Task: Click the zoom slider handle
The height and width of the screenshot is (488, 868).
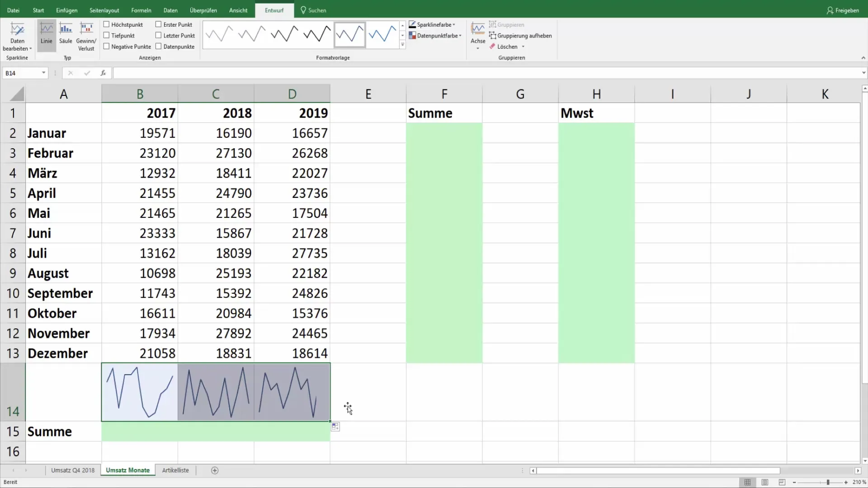Action: point(828,482)
